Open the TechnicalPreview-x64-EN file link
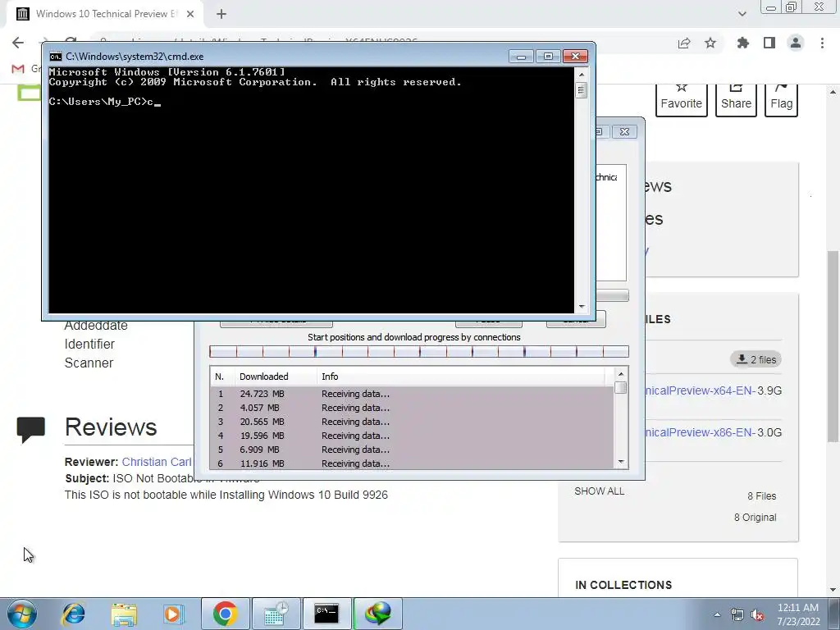This screenshot has height=630, width=840. (701, 390)
